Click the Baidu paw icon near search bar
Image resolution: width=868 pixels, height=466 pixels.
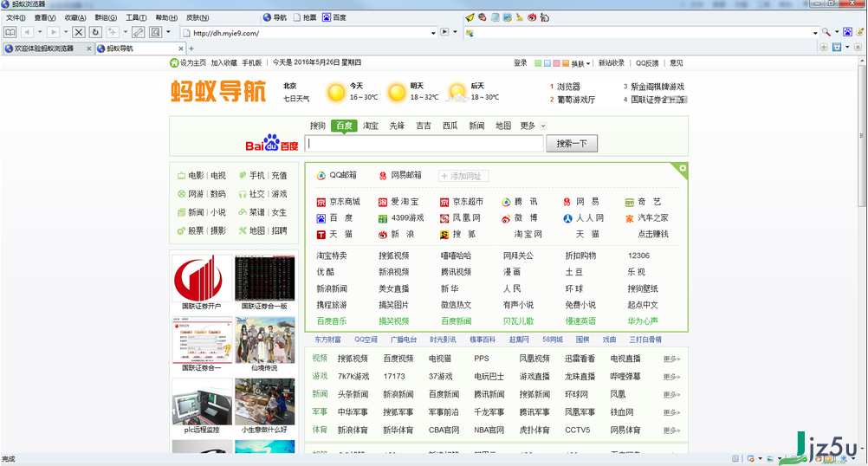pos(847,32)
